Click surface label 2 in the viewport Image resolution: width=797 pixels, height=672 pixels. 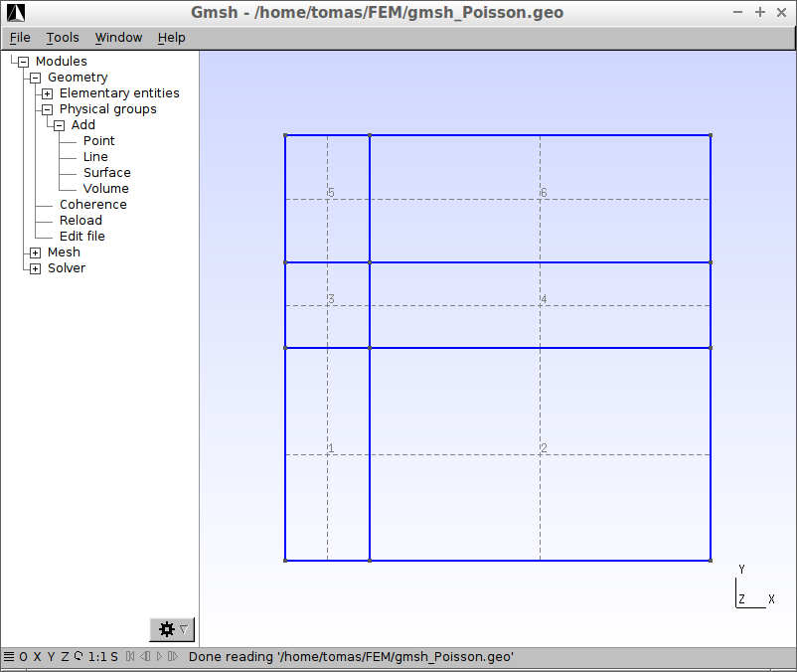coord(544,447)
